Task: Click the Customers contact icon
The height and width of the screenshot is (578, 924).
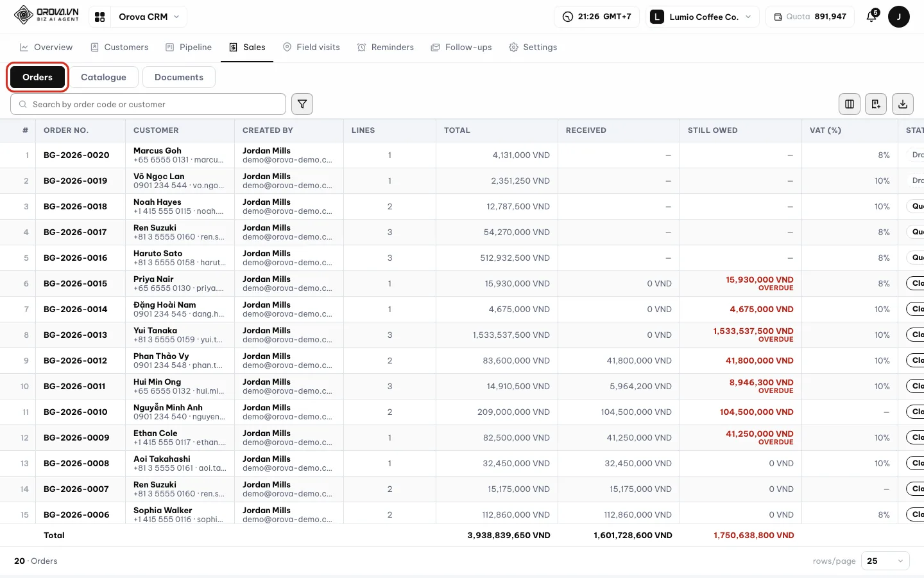Action: [94, 48]
